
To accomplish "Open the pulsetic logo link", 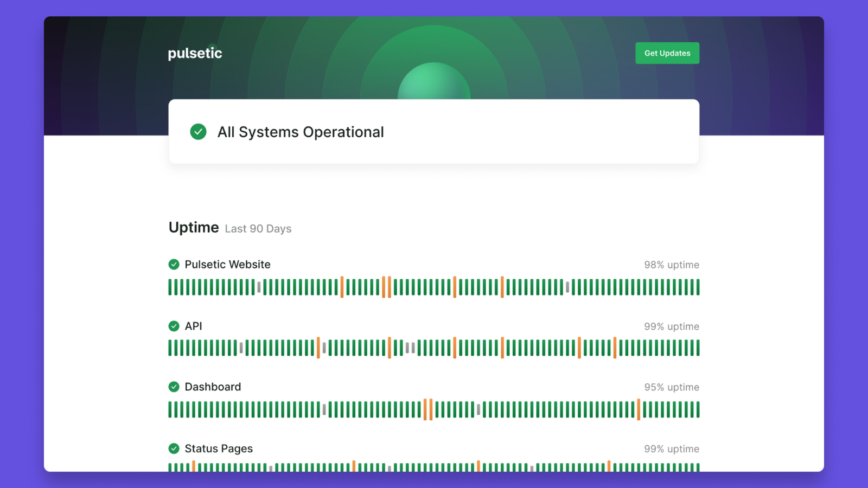I will (195, 53).
